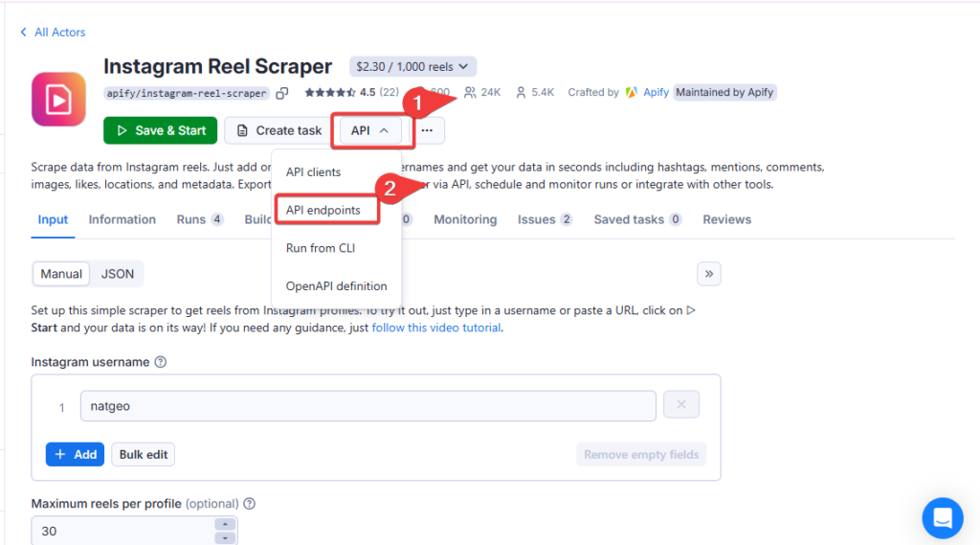
Task: Switch to the Input tab
Action: [53, 219]
